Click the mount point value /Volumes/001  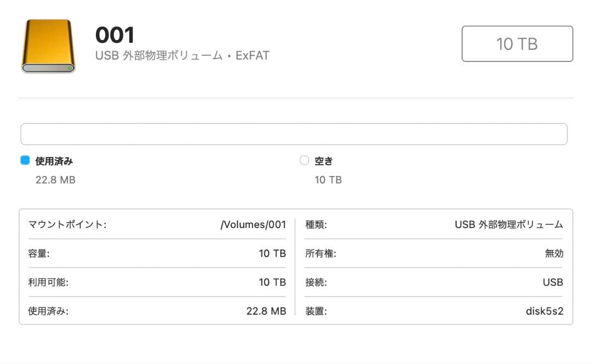pos(254,224)
